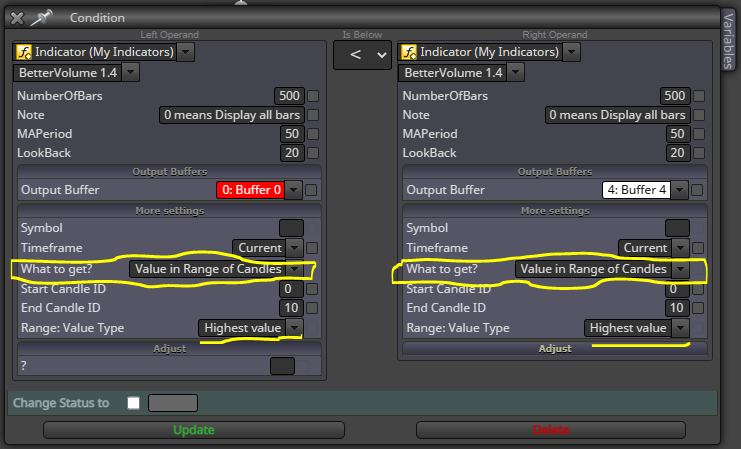Toggle right End Candle ID checkbox
741x449 pixels.
click(x=698, y=308)
